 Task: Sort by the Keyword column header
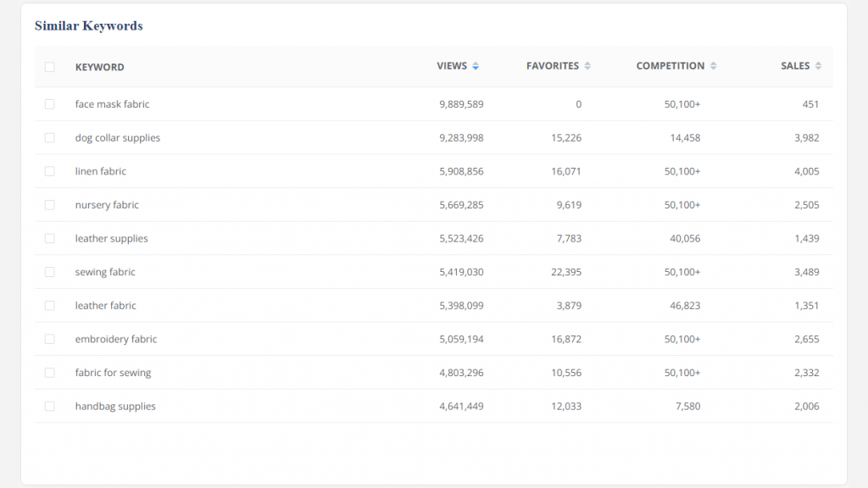click(x=99, y=67)
